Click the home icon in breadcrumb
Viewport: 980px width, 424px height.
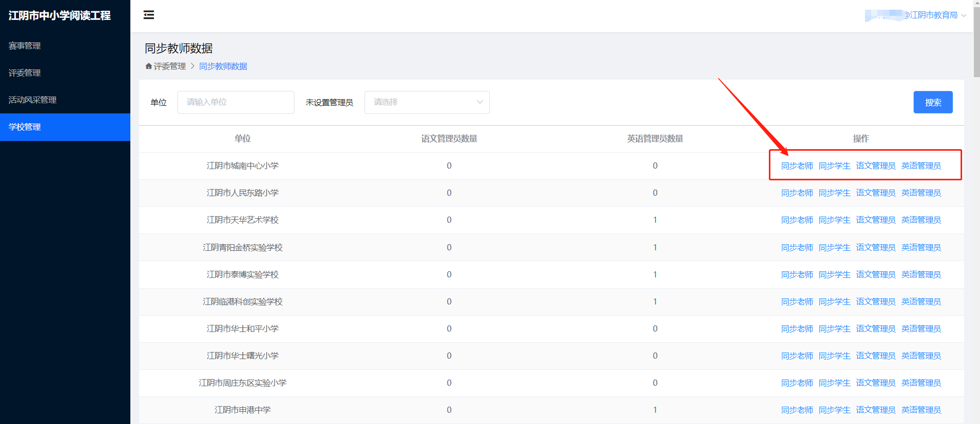[149, 66]
